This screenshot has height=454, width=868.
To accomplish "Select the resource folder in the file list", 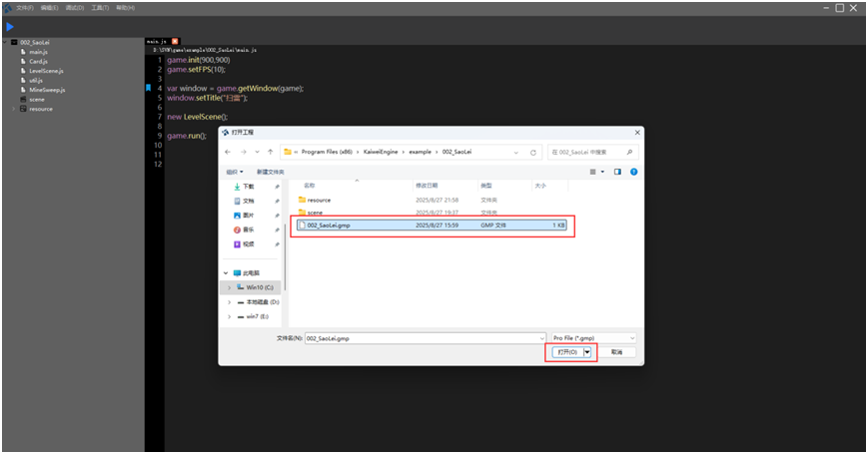I will pyautogui.click(x=319, y=201).
